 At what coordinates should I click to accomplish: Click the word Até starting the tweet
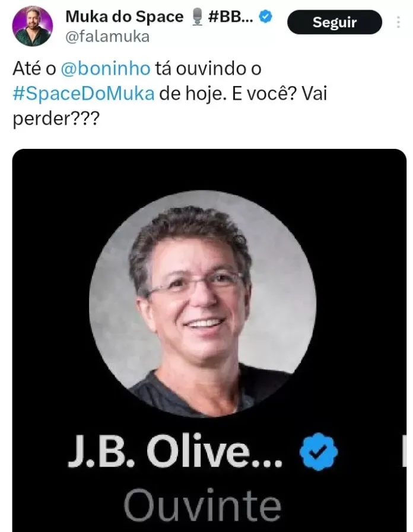coord(27,69)
